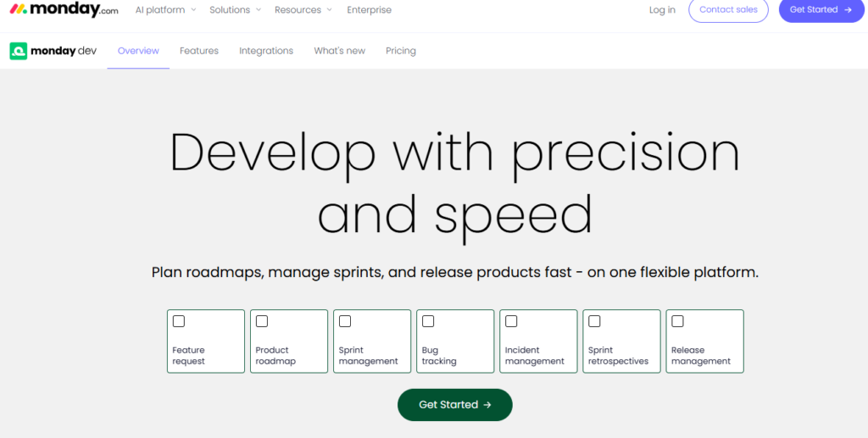
Task: Switch to the Overview tab
Action: (x=138, y=51)
